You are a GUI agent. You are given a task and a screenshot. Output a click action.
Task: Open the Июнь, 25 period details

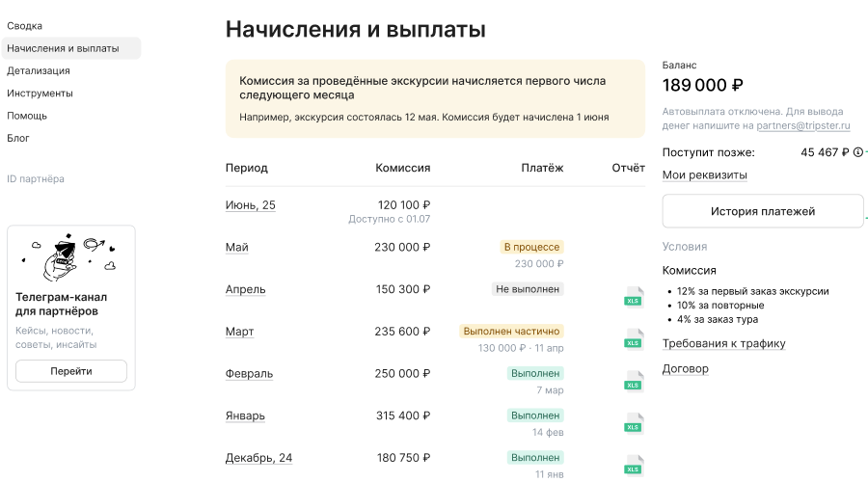250,205
